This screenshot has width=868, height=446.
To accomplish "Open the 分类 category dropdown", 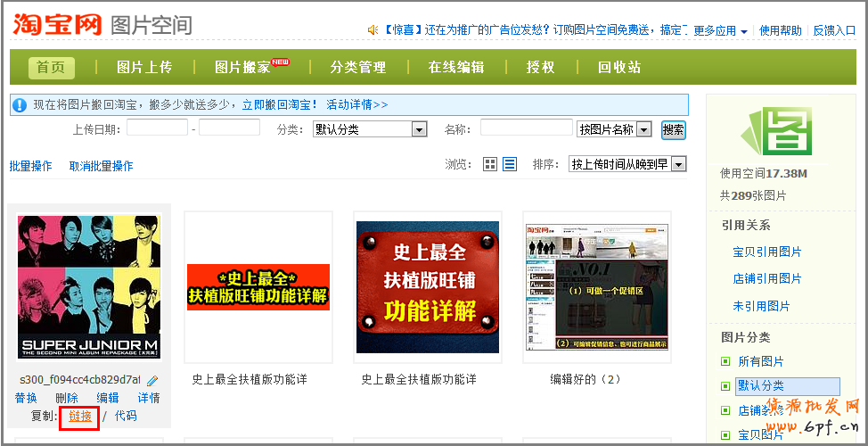I will 419,129.
